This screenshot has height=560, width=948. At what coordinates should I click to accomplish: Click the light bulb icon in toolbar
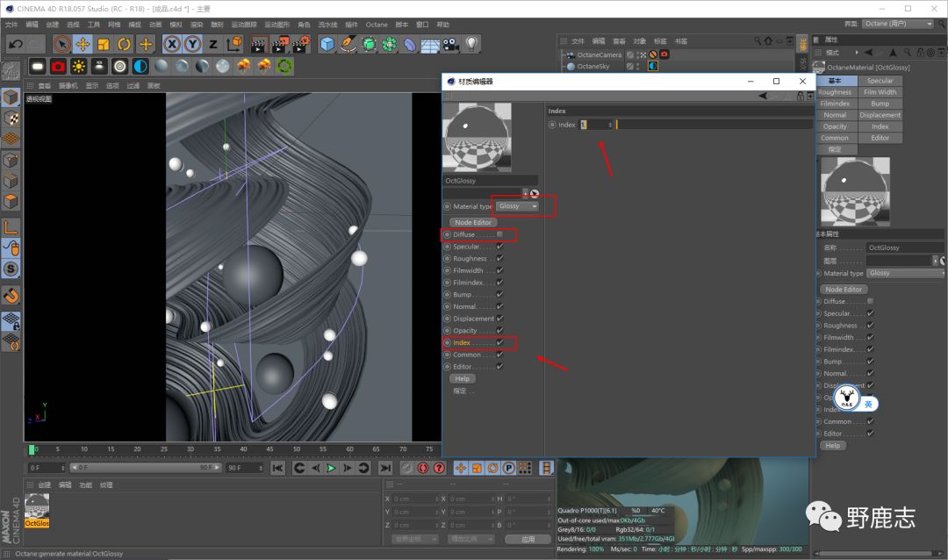click(471, 44)
